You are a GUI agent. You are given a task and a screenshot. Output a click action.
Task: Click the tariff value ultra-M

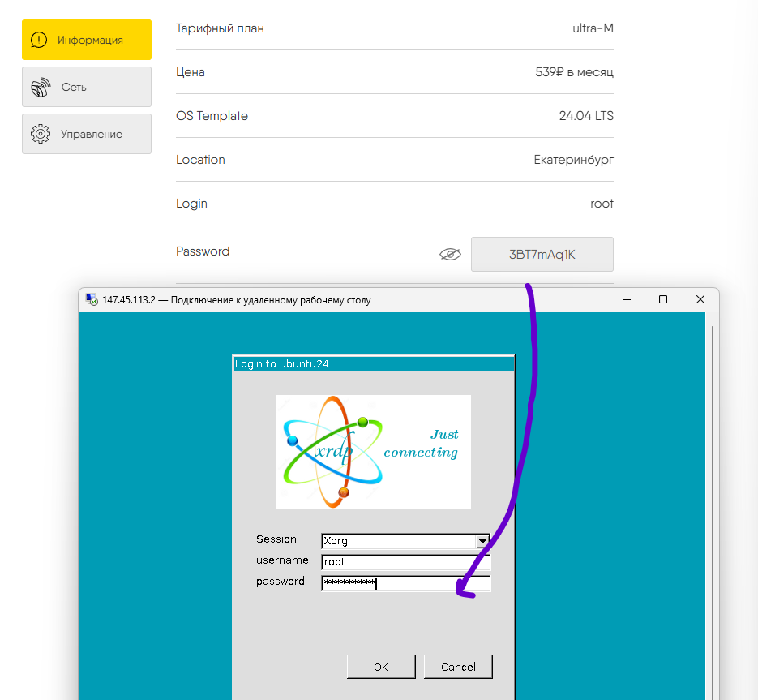click(x=593, y=28)
